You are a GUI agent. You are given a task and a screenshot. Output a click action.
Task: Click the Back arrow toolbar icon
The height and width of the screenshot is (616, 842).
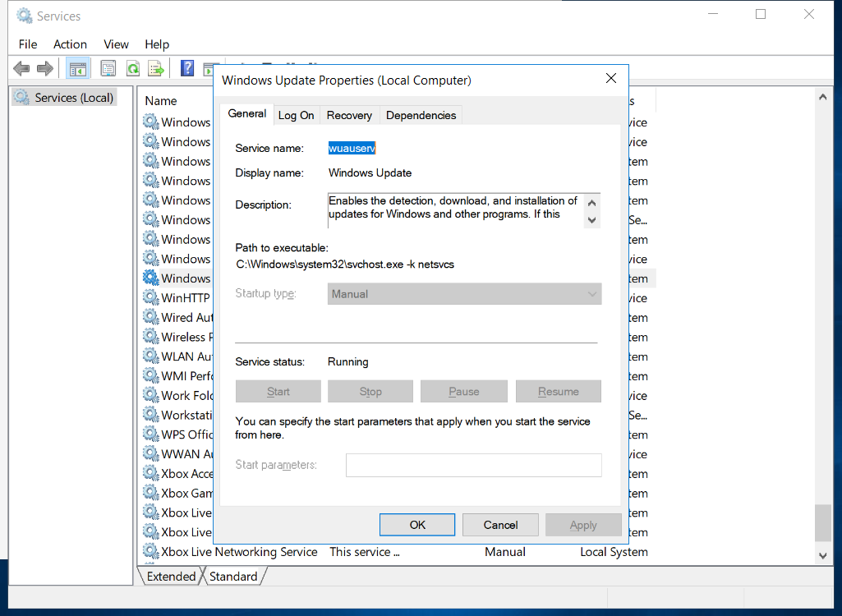pos(21,68)
